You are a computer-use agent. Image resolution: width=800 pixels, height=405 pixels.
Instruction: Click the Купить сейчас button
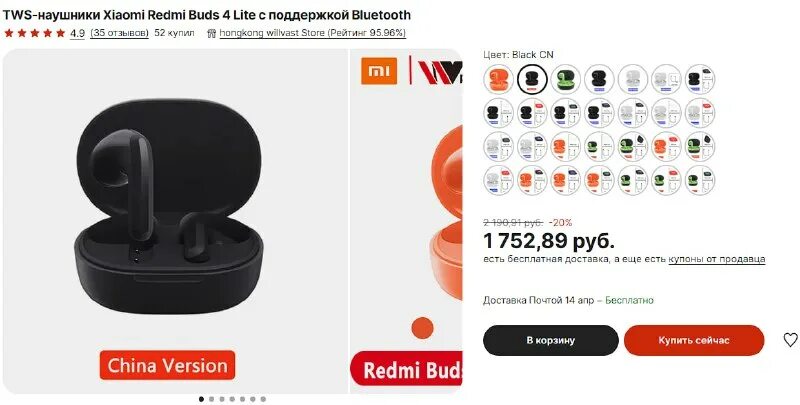(694, 340)
